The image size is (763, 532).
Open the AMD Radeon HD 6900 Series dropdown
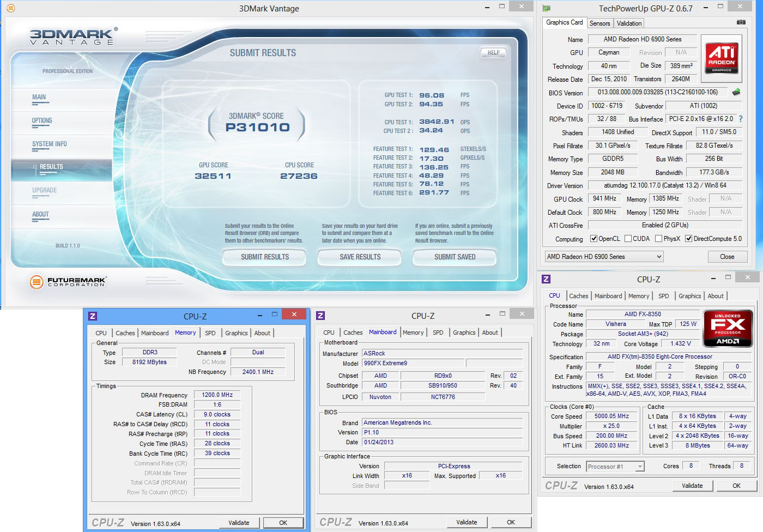pos(604,257)
